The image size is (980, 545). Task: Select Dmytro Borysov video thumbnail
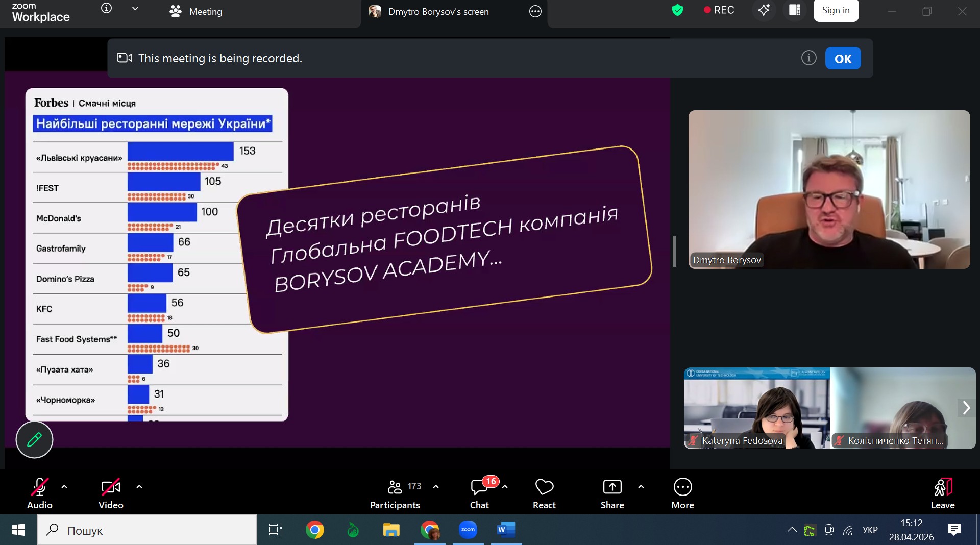point(829,189)
